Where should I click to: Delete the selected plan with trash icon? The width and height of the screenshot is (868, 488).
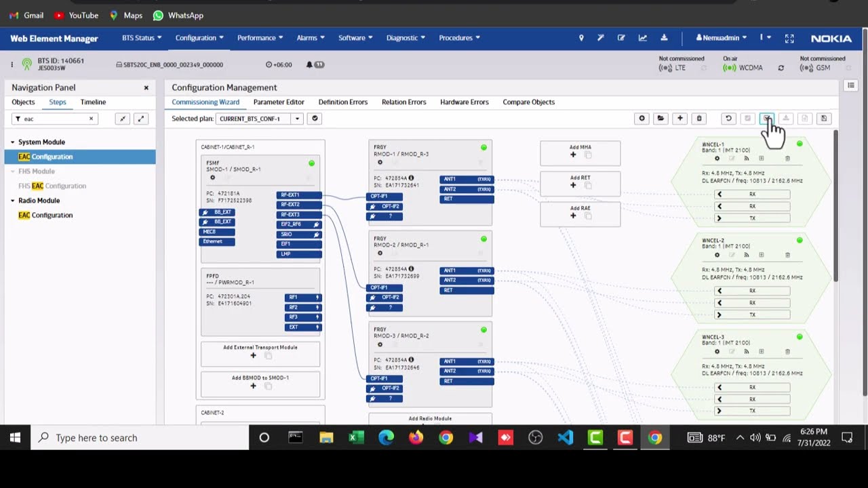[699, 119]
